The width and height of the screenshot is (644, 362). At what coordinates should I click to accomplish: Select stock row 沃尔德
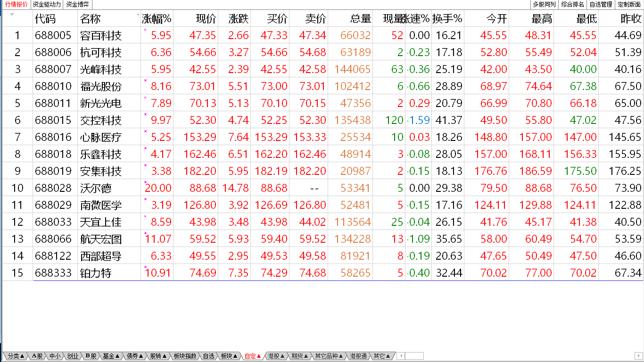pyautogui.click(x=322, y=188)
